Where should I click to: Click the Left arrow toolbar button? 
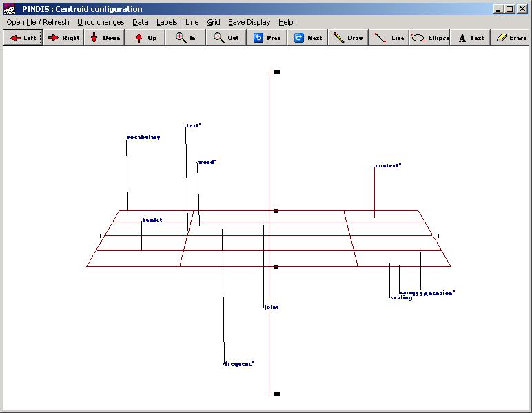coord(23,38)
